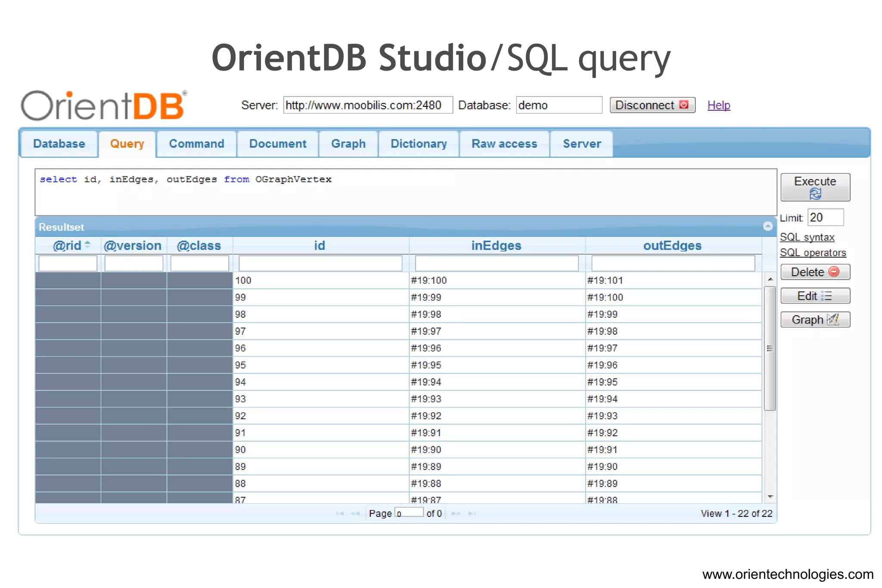This screenshot has height=588, width=882.
Task: Go to first page pager icon
Action: point(340,513)
